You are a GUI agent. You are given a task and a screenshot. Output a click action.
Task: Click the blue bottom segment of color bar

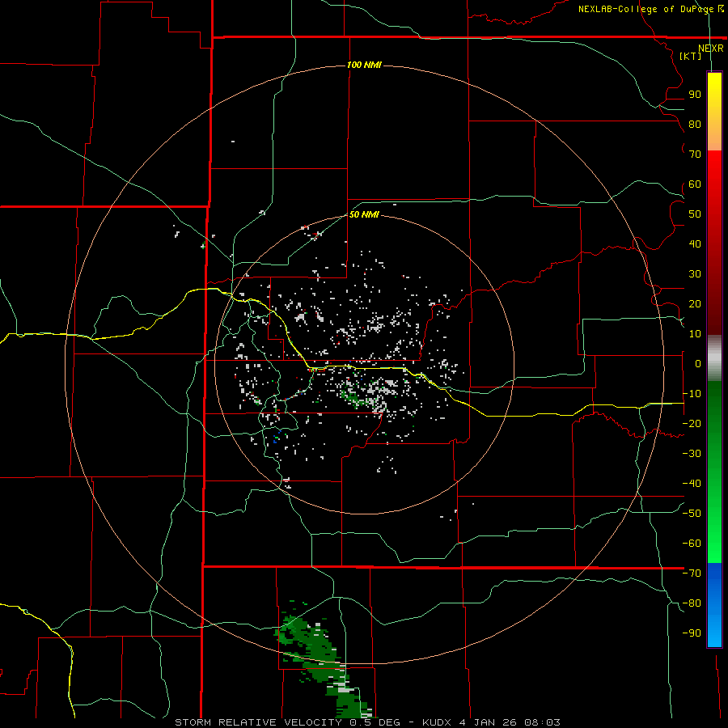714,605
